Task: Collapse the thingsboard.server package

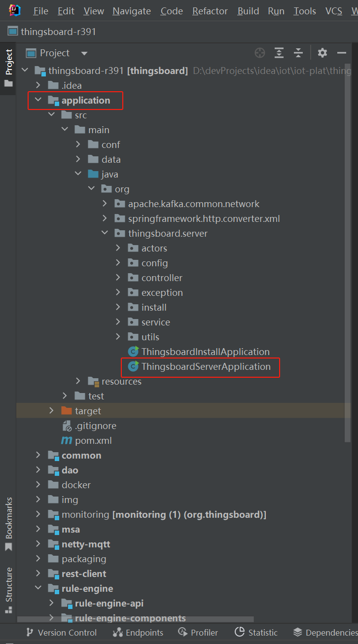Action: click(x=105, y=233)
